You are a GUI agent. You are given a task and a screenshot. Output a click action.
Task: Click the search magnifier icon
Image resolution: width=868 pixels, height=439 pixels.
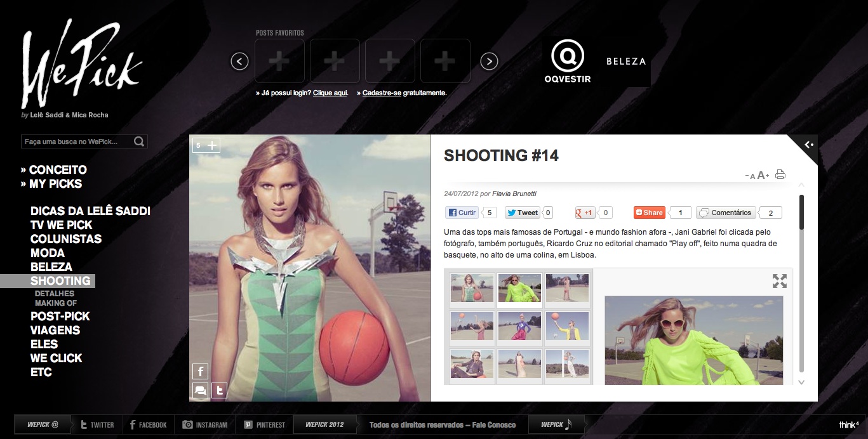139,141
